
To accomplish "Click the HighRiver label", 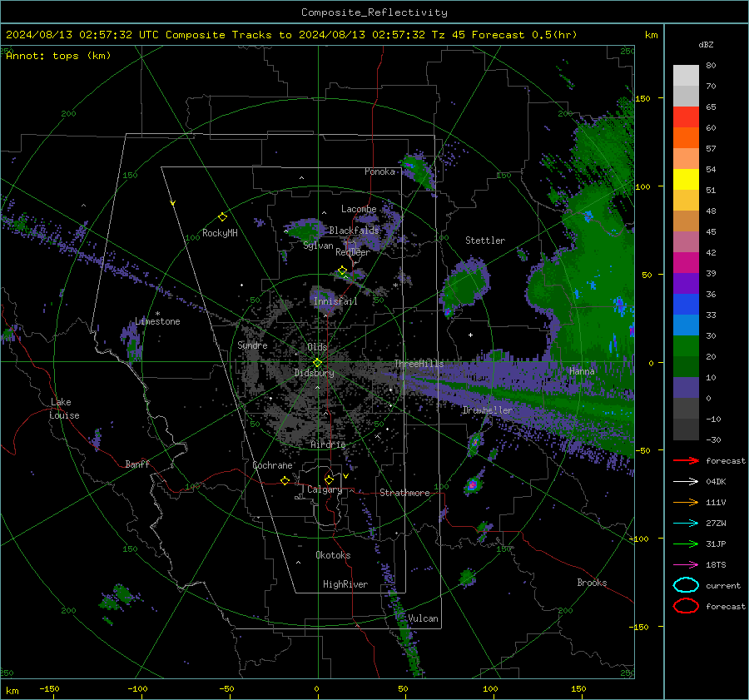I will click(345, 584).
